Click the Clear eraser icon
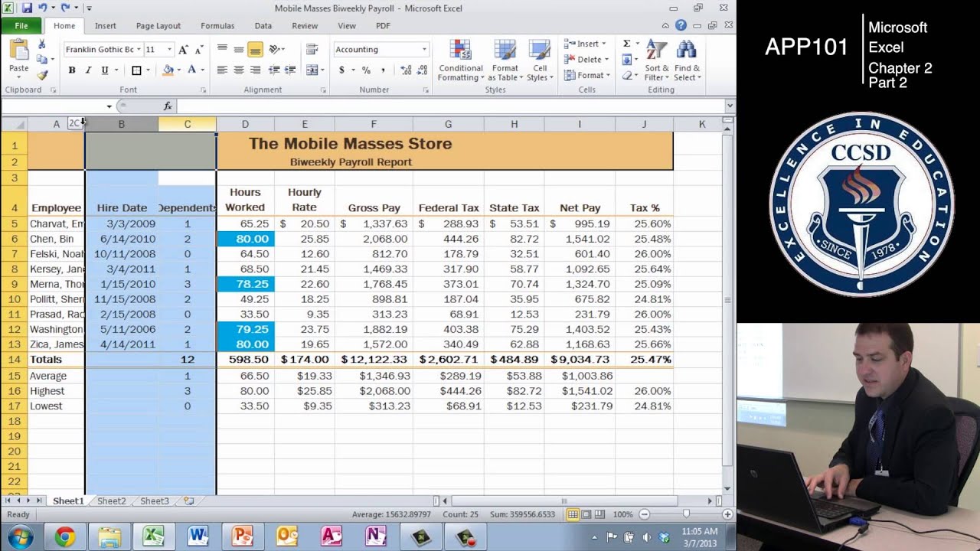Viewport: 980px width, 551px height. (x=626, y=75)
